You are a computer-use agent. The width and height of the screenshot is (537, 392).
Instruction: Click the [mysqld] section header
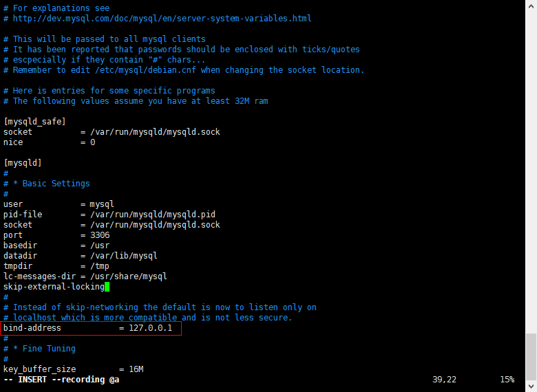22,163
